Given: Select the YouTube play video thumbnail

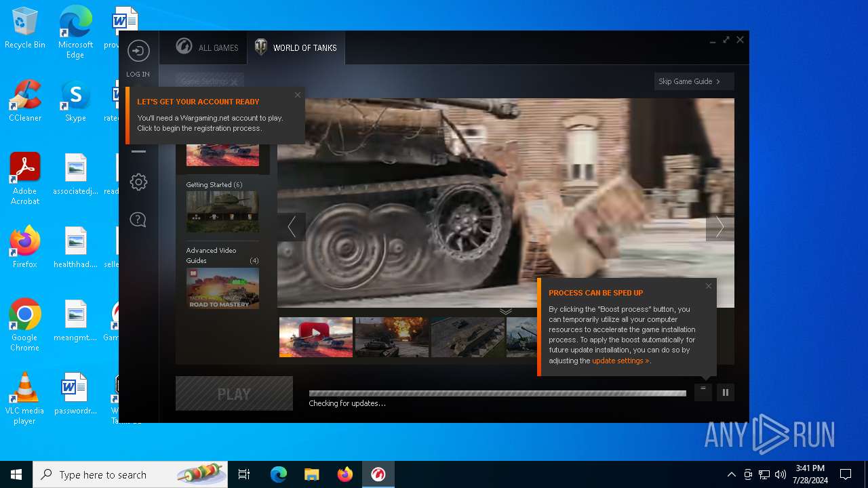Looking at the screenshot, I should point(316,337).
